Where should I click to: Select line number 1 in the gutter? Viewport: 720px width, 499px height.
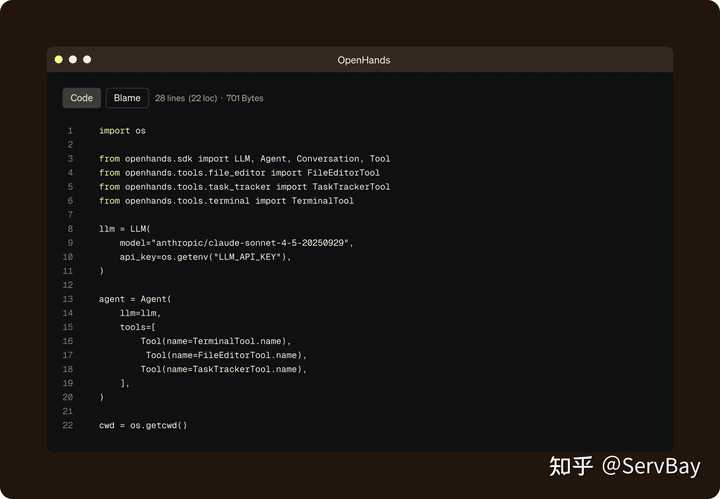[70, 131]
